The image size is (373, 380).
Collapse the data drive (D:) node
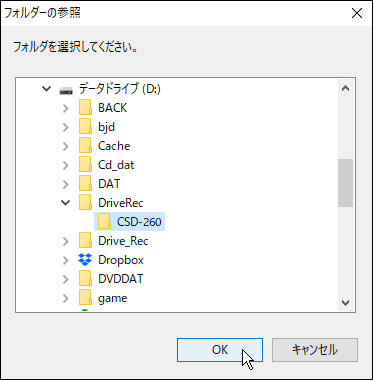(47, 89)
